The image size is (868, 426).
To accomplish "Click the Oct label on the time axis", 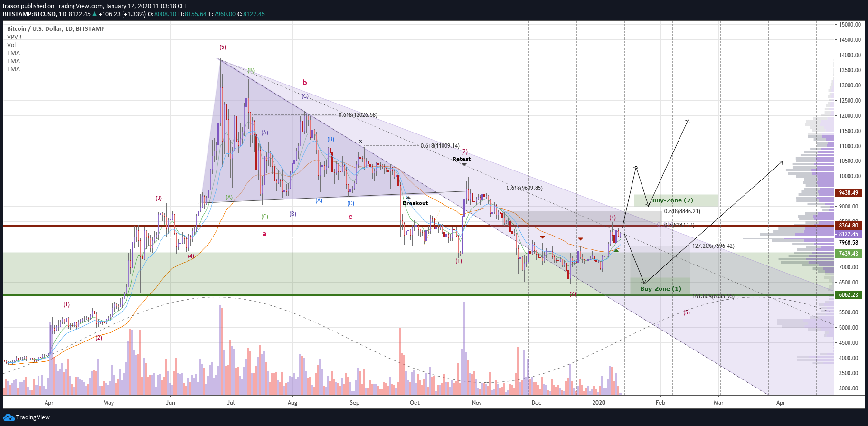I will [x=415, y=403].
